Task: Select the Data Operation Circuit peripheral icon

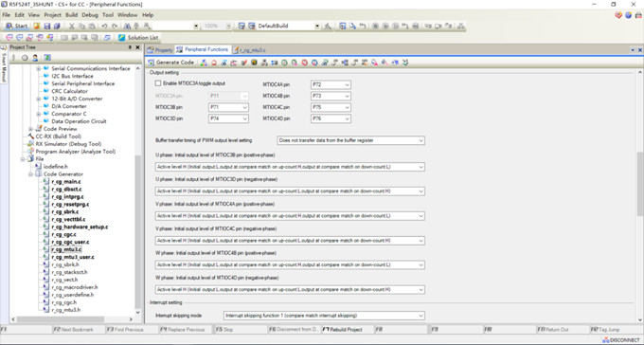Action: tap(46, 121)
